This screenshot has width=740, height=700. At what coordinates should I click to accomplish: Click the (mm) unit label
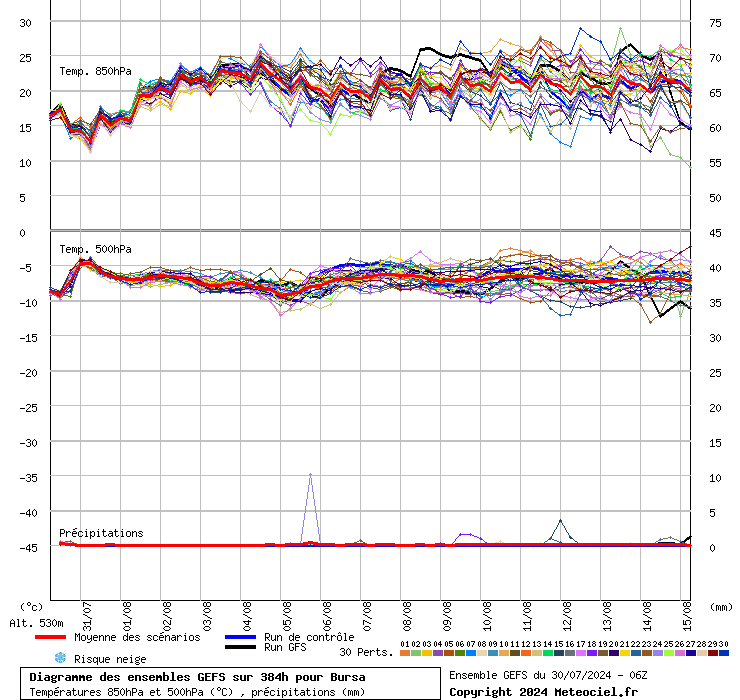click(x=722, y=607)
